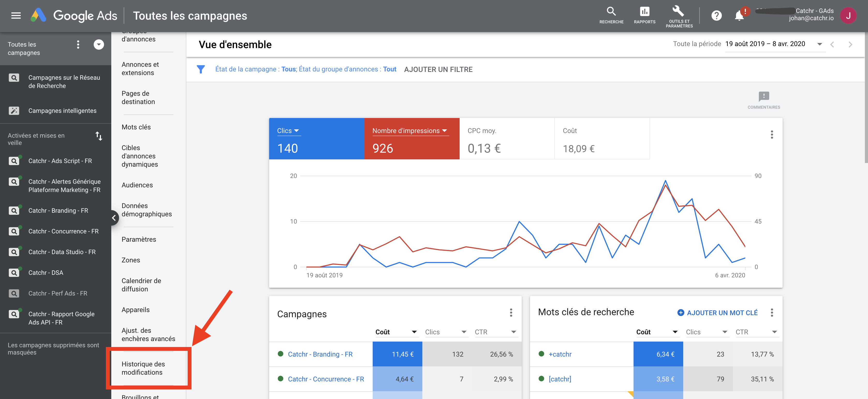Image resolution: width=868 pixels, height=399 pixels.
Task: Open campaign Catchr - Ads Script - FR
Action: (x=56, y=161)
